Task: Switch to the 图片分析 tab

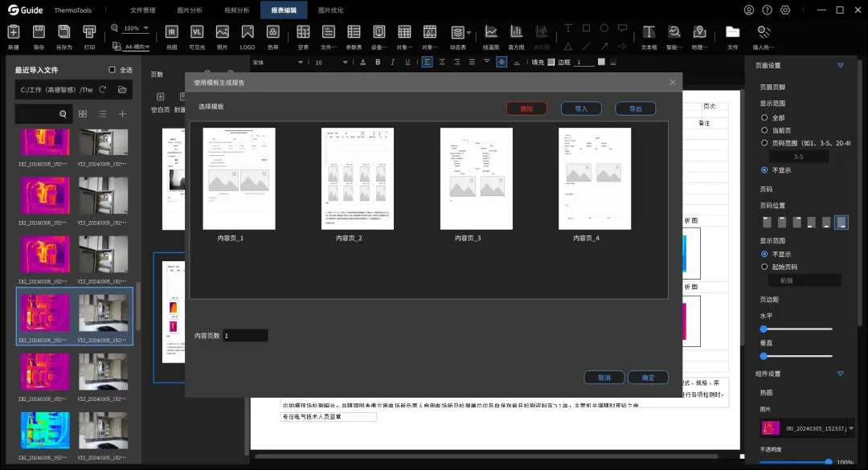Action: pyautogui.click(x=190, y=10)
